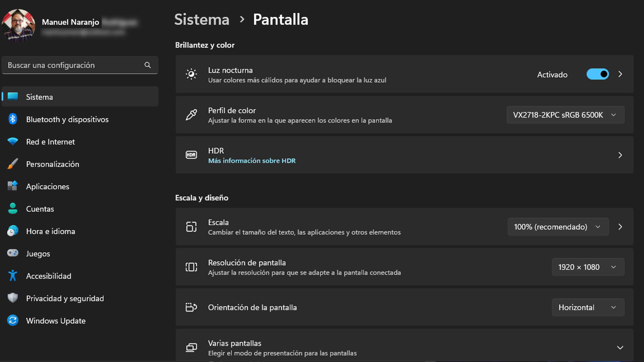This screenshot has height=362, width=644.
Task: Click the paintbrush Personalización icon
Action: [x=13, y=164]
